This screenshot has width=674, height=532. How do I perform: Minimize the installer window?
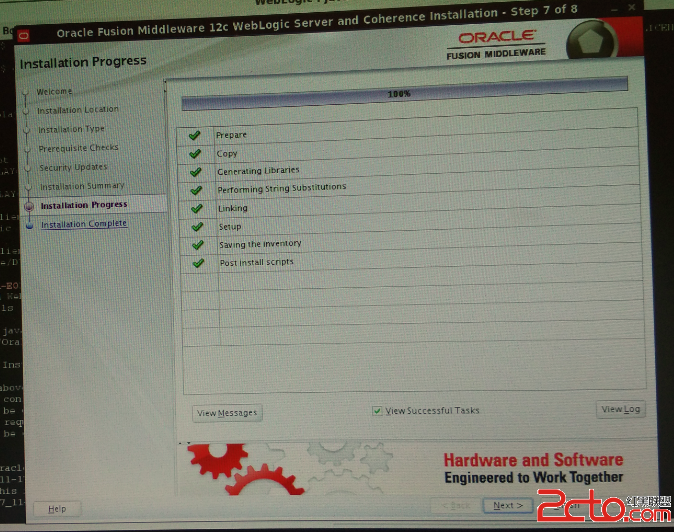tap(614, 9)
